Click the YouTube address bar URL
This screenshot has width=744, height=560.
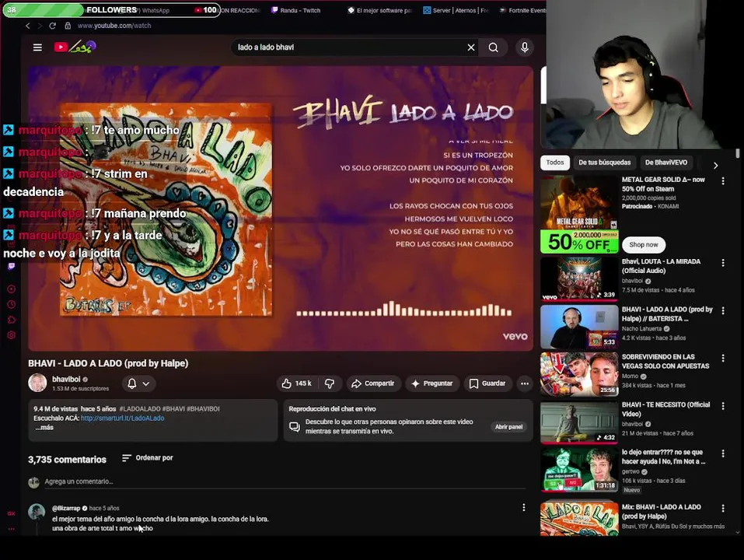[114, 26]
